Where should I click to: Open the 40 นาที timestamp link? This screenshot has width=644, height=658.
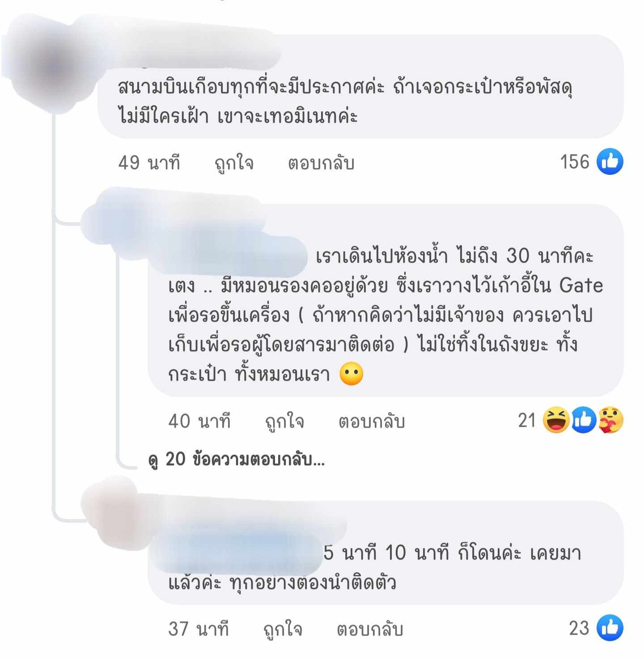pos(199,421)
